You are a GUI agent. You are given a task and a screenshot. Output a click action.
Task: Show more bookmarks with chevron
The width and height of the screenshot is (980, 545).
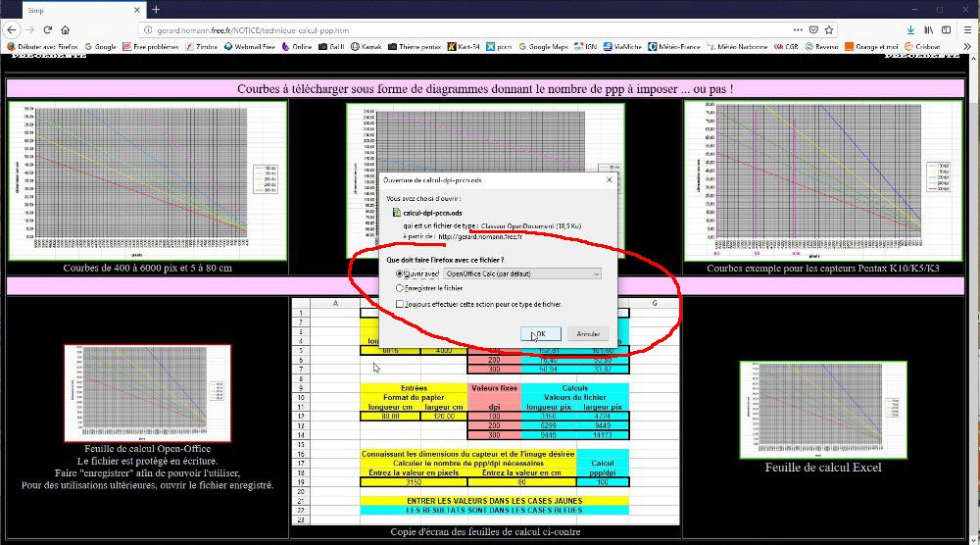coord(967,46)
